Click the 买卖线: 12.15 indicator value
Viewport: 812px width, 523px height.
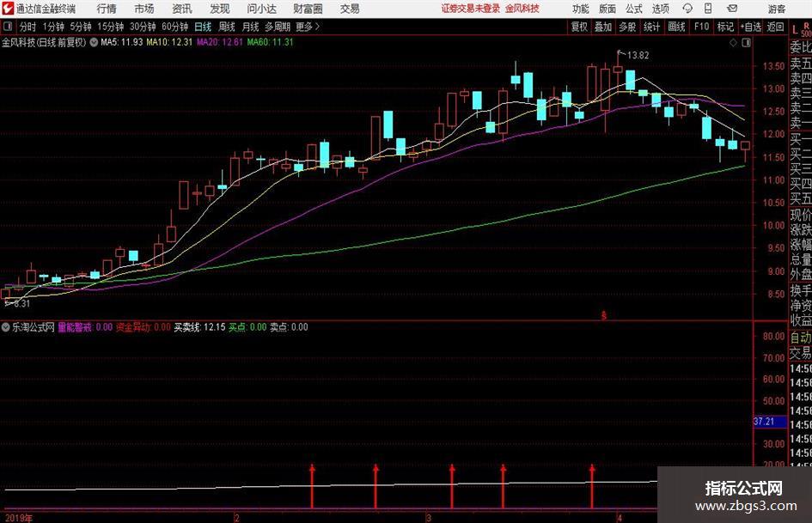pos(199,327)
